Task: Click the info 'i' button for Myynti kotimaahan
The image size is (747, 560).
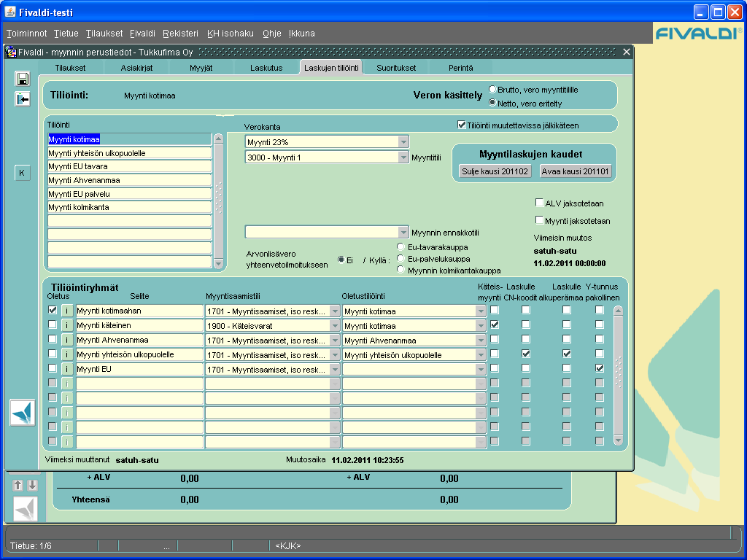Action: coord(67,311)
